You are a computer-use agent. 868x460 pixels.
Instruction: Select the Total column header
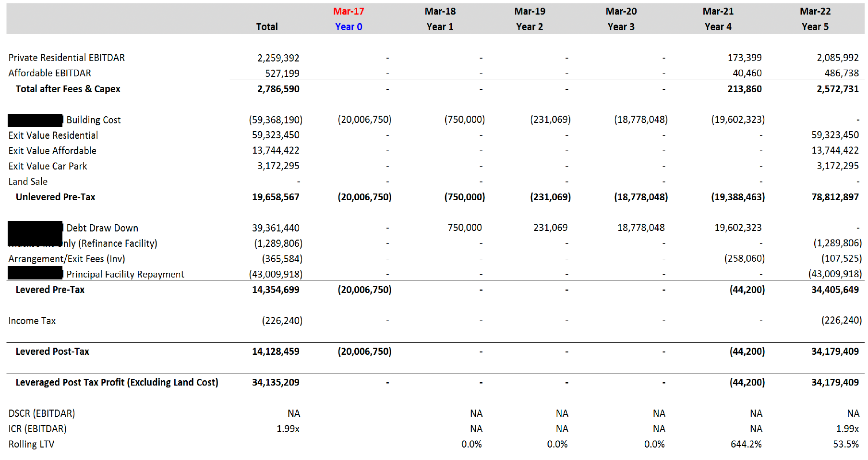pos(267,27)
